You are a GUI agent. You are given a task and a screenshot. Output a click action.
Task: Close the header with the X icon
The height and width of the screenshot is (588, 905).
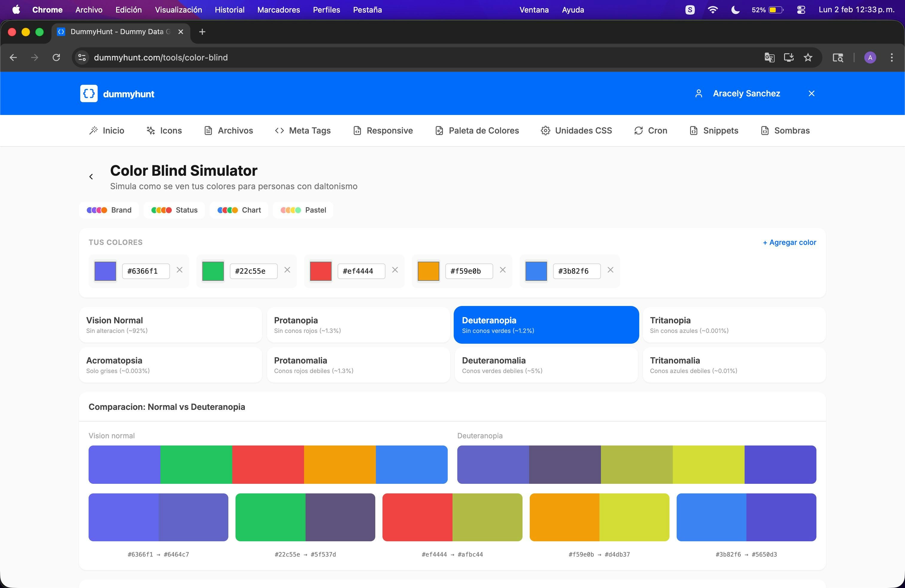pyautogui.click(x=811, y=94)
